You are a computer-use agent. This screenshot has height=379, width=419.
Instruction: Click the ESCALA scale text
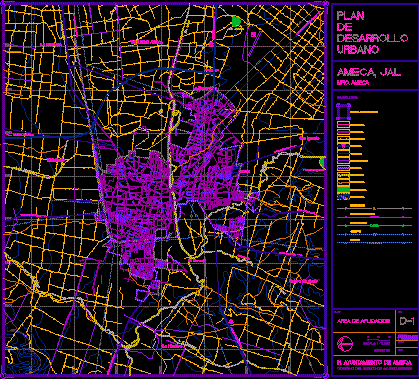tap(377, 343)
